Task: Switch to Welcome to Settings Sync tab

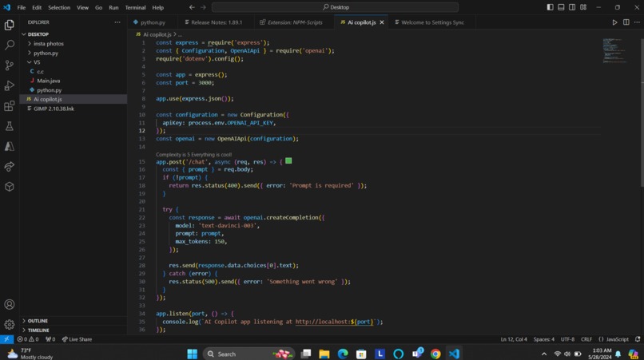Action: pos(432,22)
